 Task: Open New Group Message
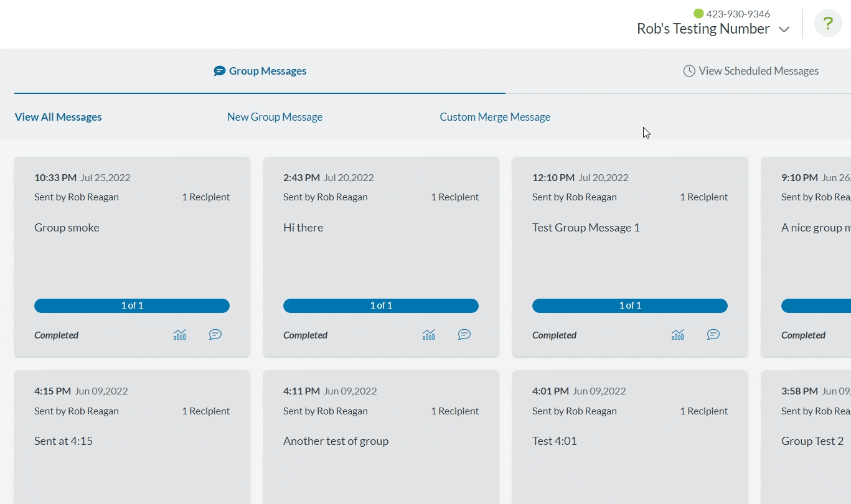coord(275,117)
